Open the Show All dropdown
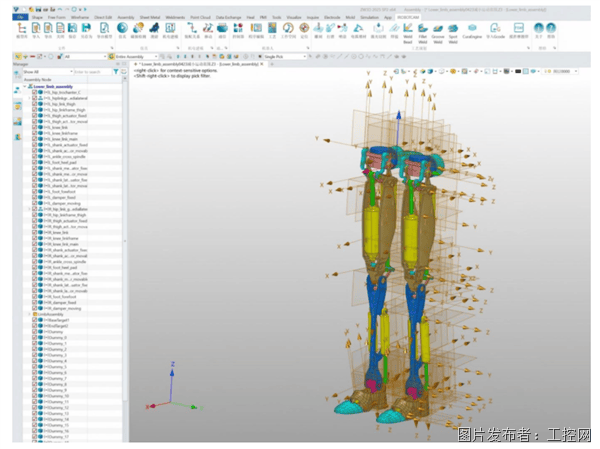 point(48,72)
